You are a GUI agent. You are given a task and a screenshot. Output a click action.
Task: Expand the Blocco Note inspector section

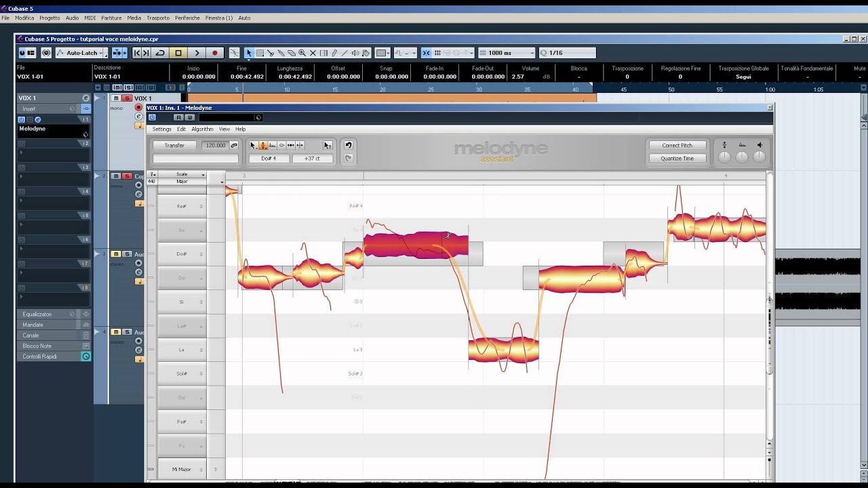point(54,346)
